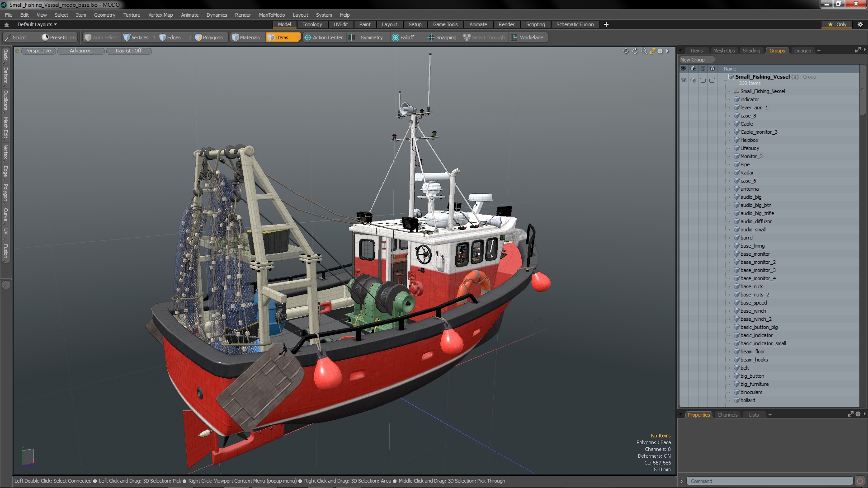The width and height of the screenshot is (868, 488).
Task: Select the Lifebuoy item in the list
Action: 750,148
